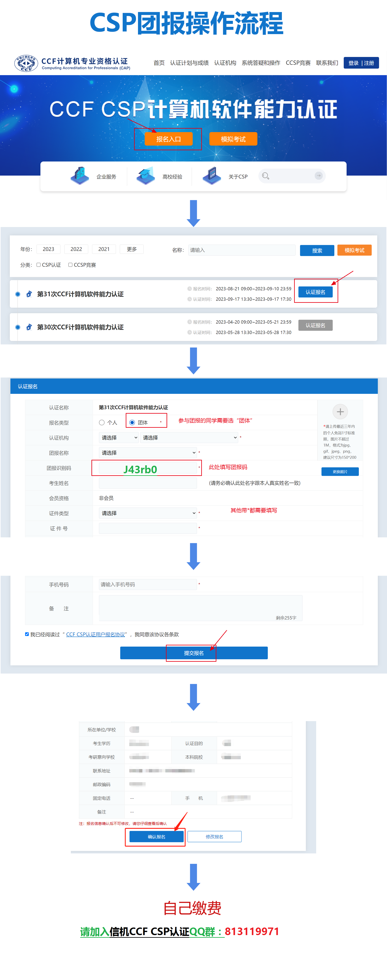This screenshot has height=980, width=387.
Task: Open the CCF CSP认证用户报名协议 link
Action: coord(95,634)
